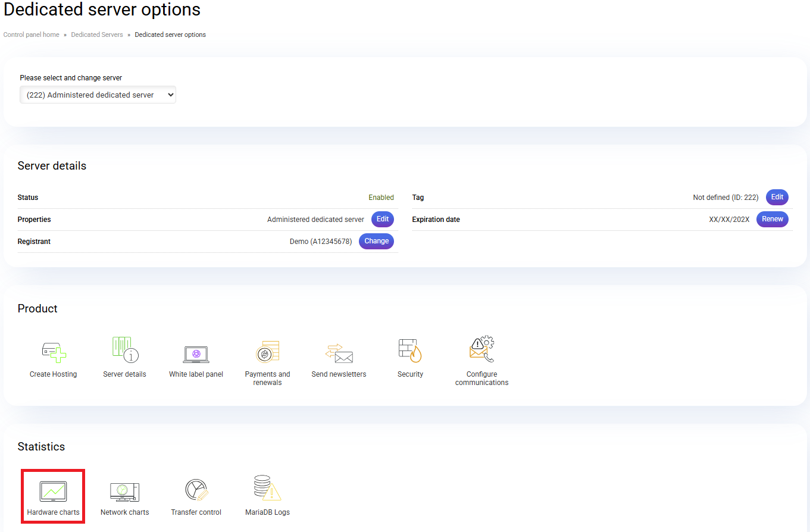This screenshot has height=532, width=810.
Task: Open Configure communications icon
Action: [x=481, y=351]
